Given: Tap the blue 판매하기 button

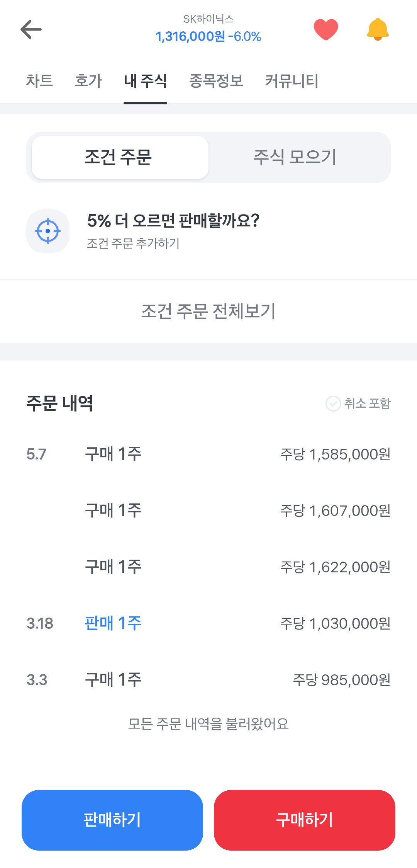Looking at the screenshot, I should click(x=112, y=820).
